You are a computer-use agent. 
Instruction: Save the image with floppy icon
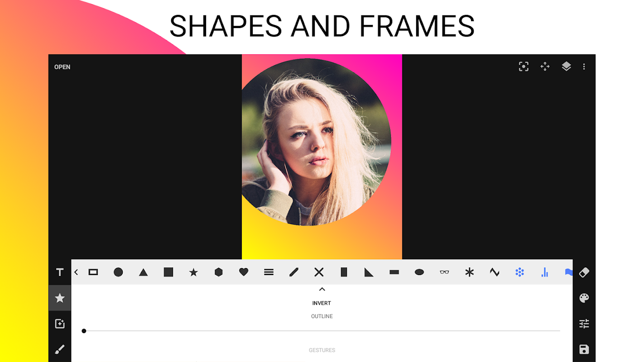(584, 349)
